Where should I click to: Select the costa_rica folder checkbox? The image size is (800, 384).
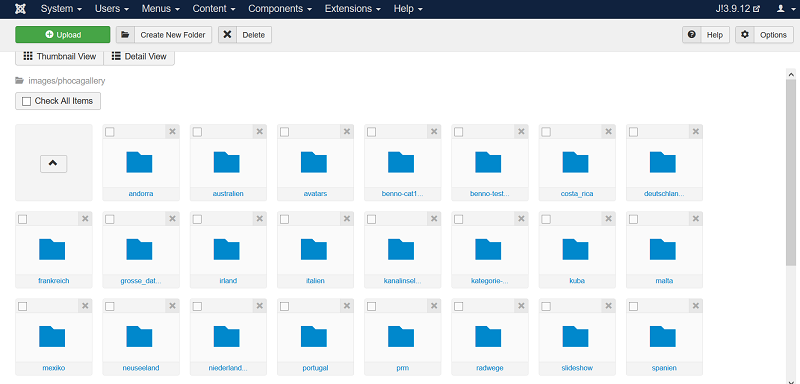[546, 132]
